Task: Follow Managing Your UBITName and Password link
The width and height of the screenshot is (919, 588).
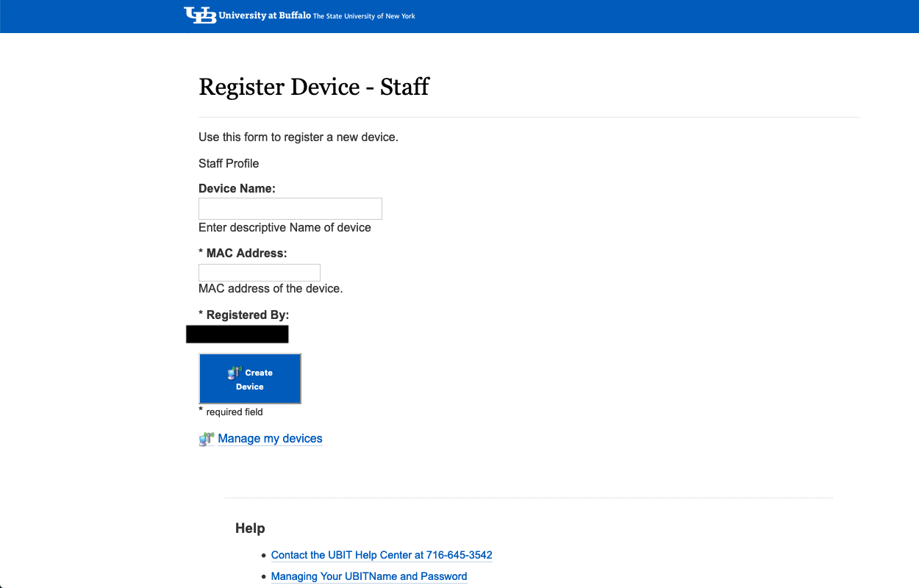Action: (369, 576)
